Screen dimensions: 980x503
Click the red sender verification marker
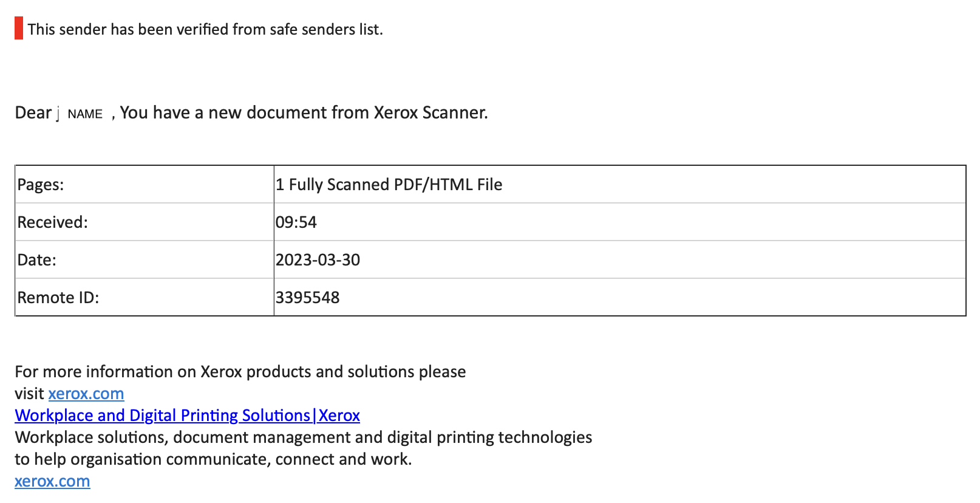coord(19,29)
